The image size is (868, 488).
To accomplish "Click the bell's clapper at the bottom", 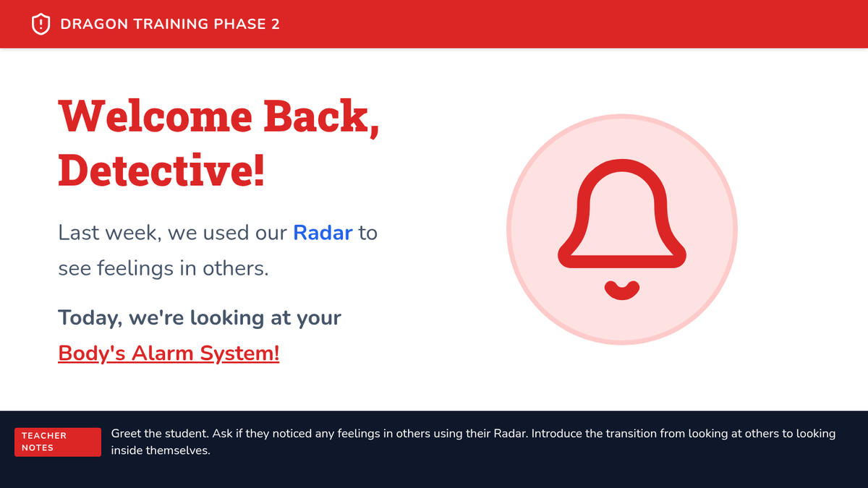I will pos(622,289).
